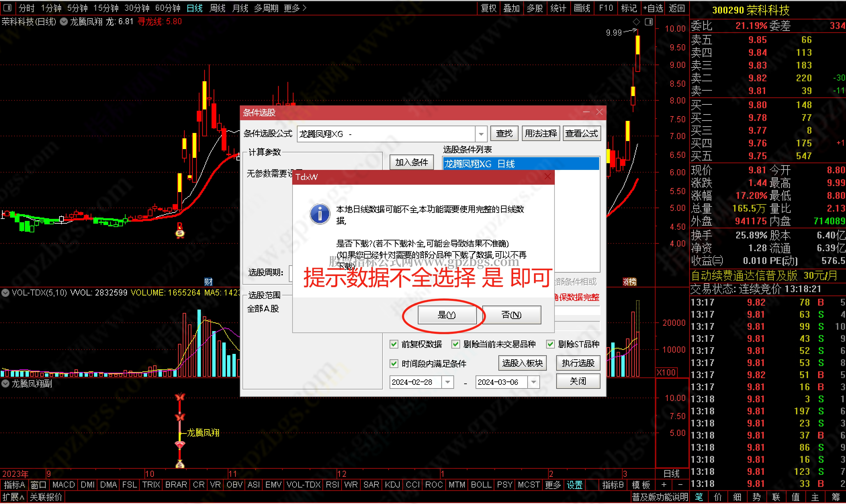
Task: Open the 条件选股公式 dropdown
Action: coord(481,134)
